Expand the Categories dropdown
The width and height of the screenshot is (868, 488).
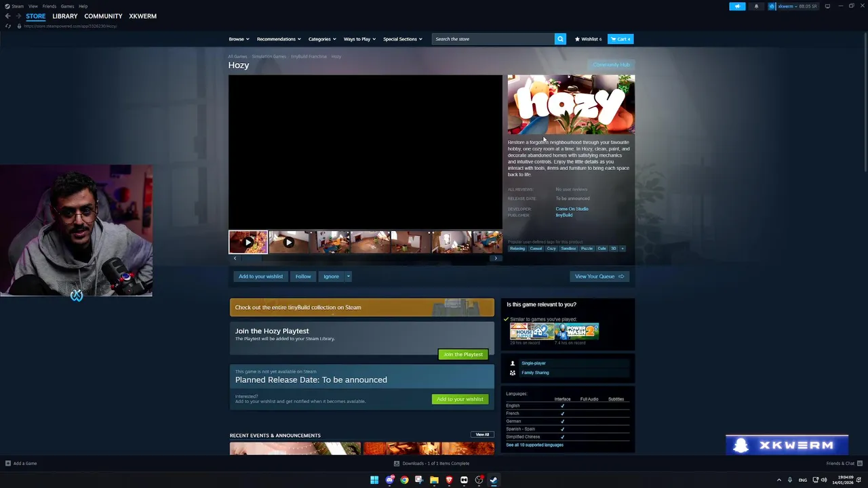322,39
